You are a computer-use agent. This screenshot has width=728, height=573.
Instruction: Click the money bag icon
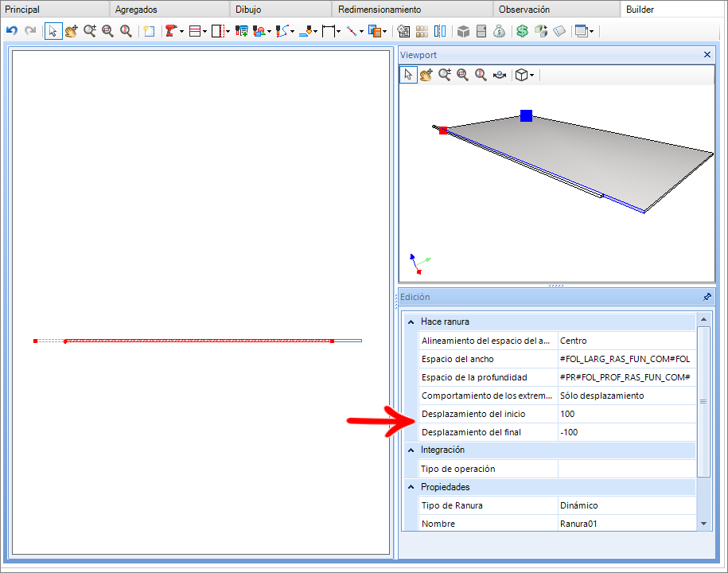tap(499, 31)
